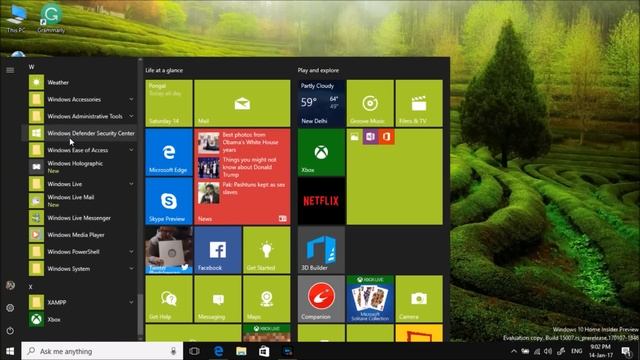
Task: Focus the Ask me anything search box
Action: coord(102,351)
